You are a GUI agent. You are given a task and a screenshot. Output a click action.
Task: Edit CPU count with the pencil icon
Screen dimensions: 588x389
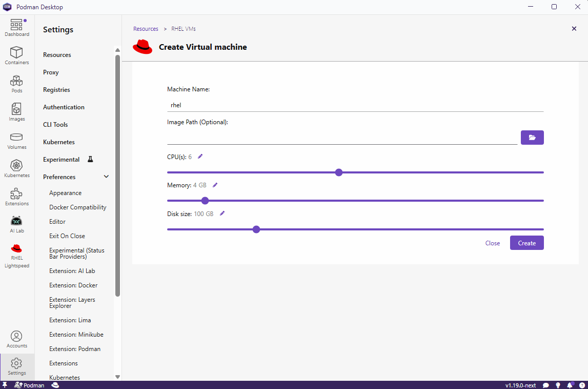(199, 156)
